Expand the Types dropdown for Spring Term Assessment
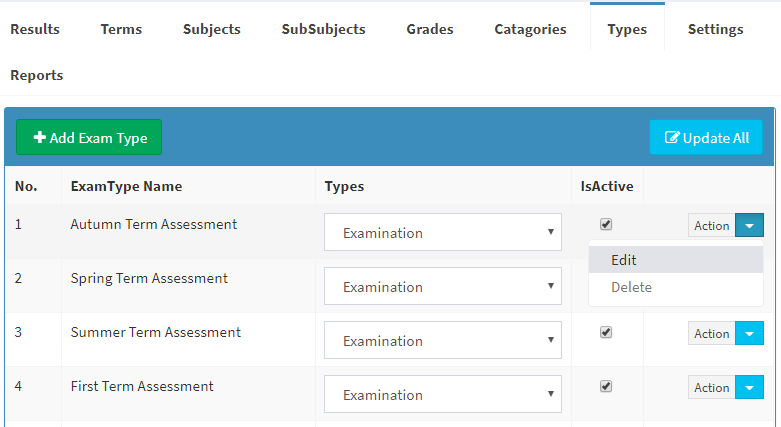Screen dimensions: 781x427 click(443, 286)
